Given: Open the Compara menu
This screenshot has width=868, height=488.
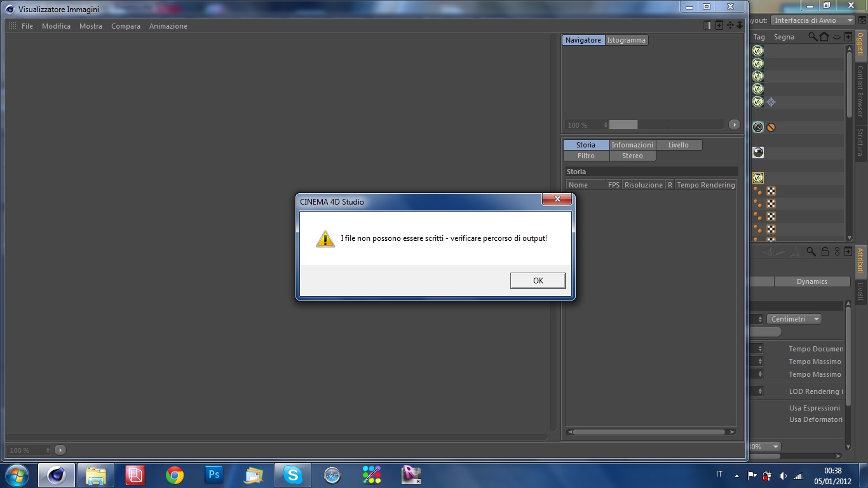Looking at the screenshot, I should 126,26.
